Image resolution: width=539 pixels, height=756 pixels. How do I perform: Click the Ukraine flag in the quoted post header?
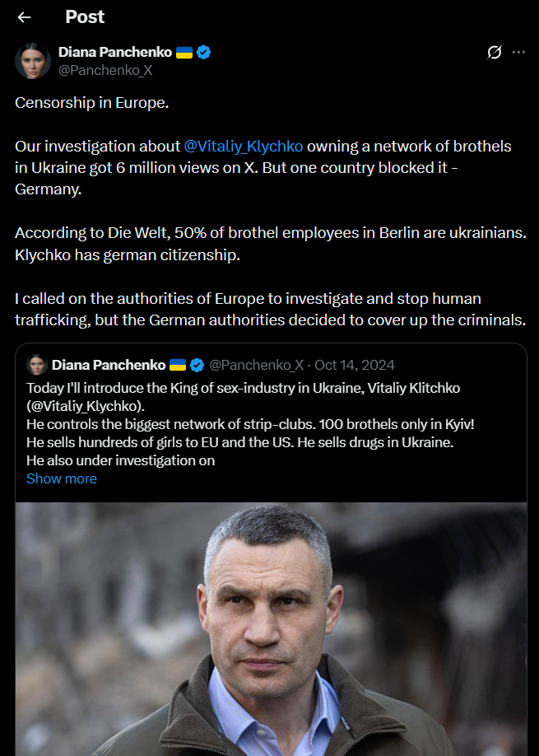tap(178, 365)
